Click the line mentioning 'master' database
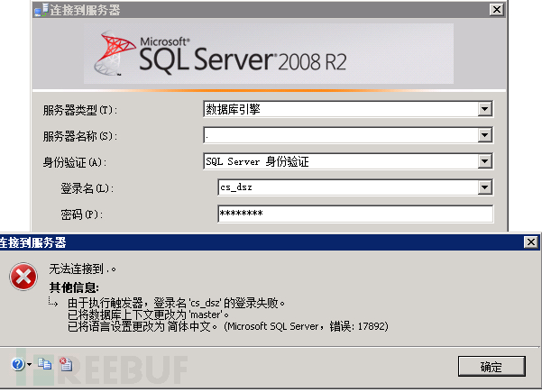 [x=148, y=315]
